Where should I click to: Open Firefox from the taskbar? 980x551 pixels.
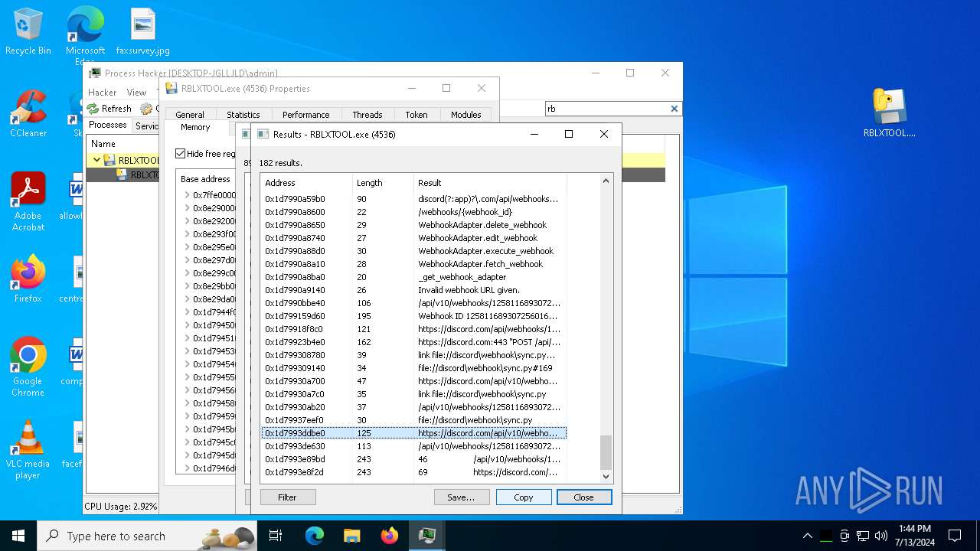click(x=389, y=536)
